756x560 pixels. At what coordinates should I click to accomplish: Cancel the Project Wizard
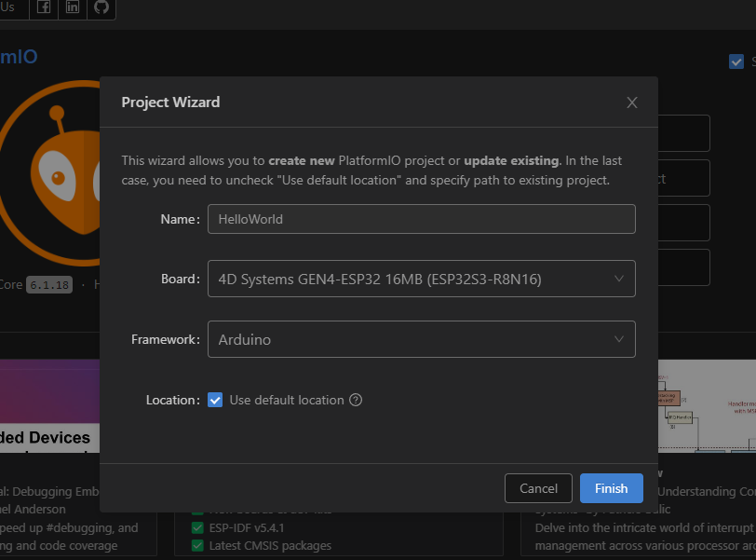538,488
